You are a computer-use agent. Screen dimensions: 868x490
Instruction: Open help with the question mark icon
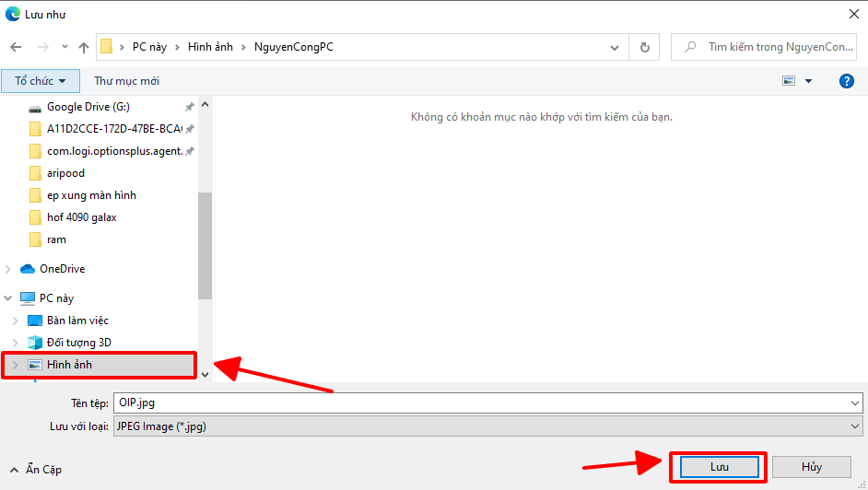click(x=847, y=81)
